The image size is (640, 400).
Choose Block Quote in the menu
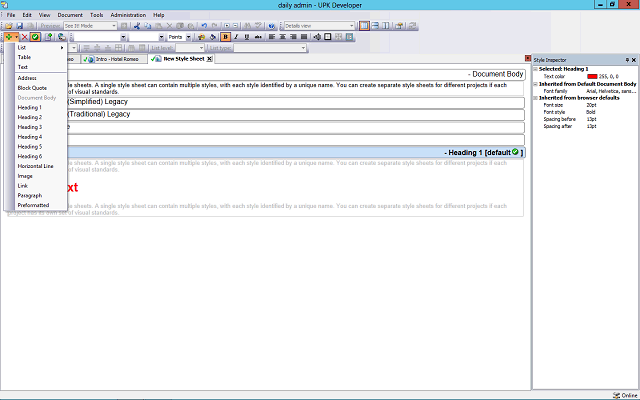(x=32, y=87)
